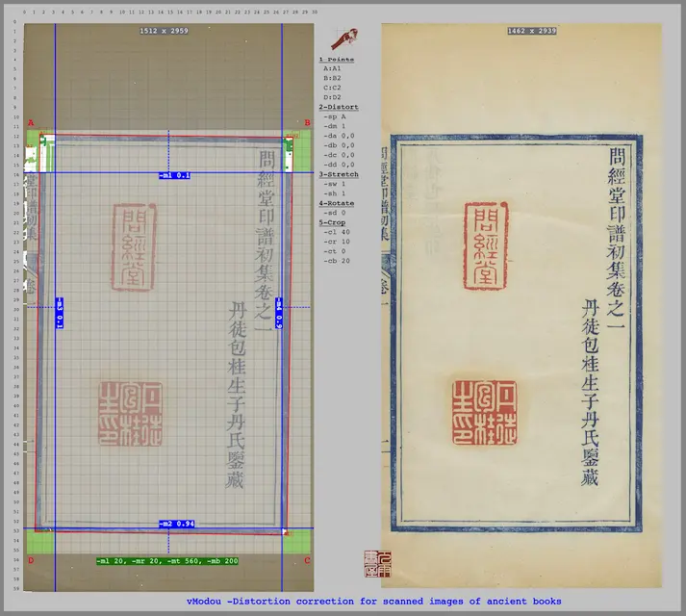Click the green '-ml 20, -mr 20, -mt 560, -mb 200' label
The width and height of the screenshot is (686, 616).
click(167, 561)
